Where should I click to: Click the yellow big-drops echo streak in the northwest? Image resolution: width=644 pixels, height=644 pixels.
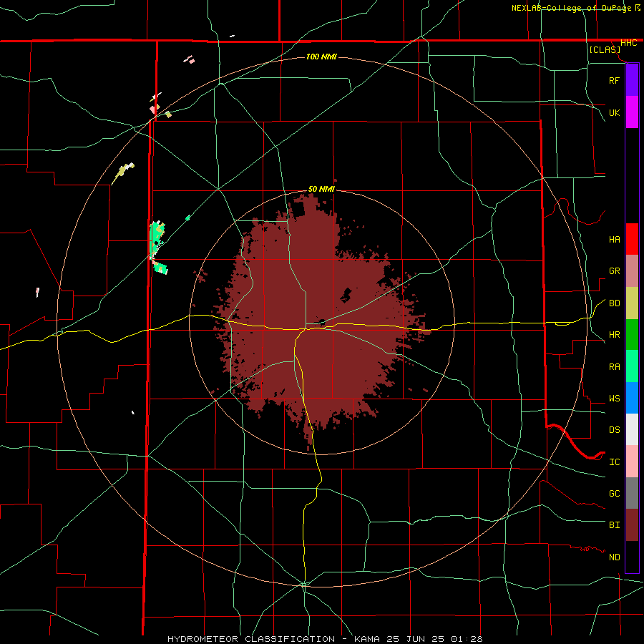[122, 172]
